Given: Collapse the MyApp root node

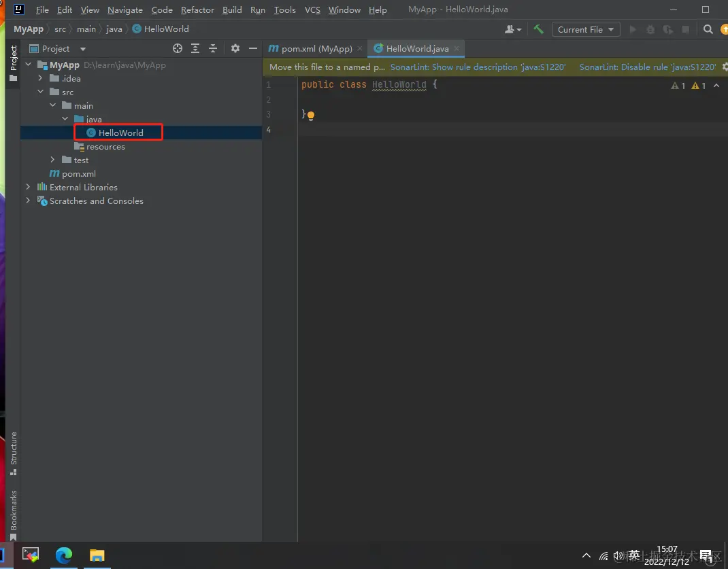Looking at the screenshot, I should [x=29, y=65].
